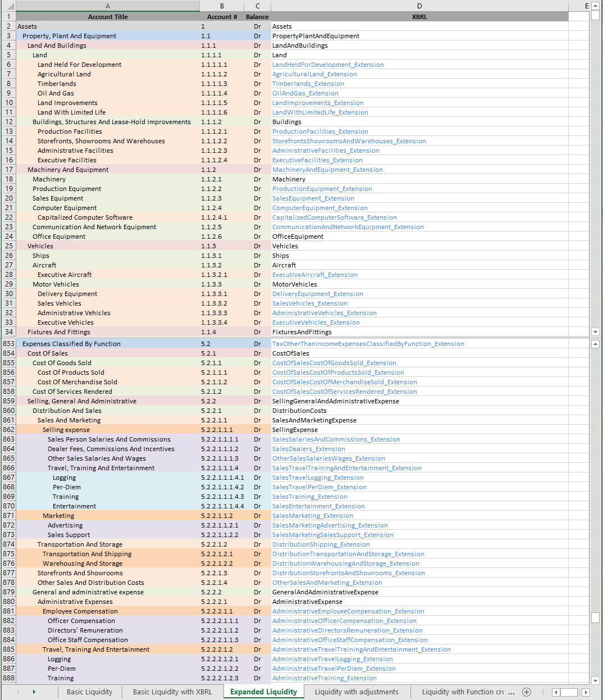Select the 'Directors' Remuneration' cell
Viewport: 603px width, 700px height.
108,630
